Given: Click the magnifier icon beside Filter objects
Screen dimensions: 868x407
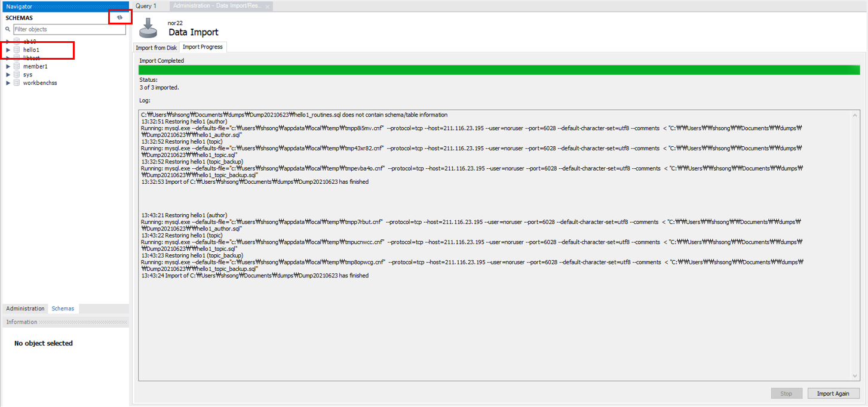Looking at the screenshot, I should 8,29.
